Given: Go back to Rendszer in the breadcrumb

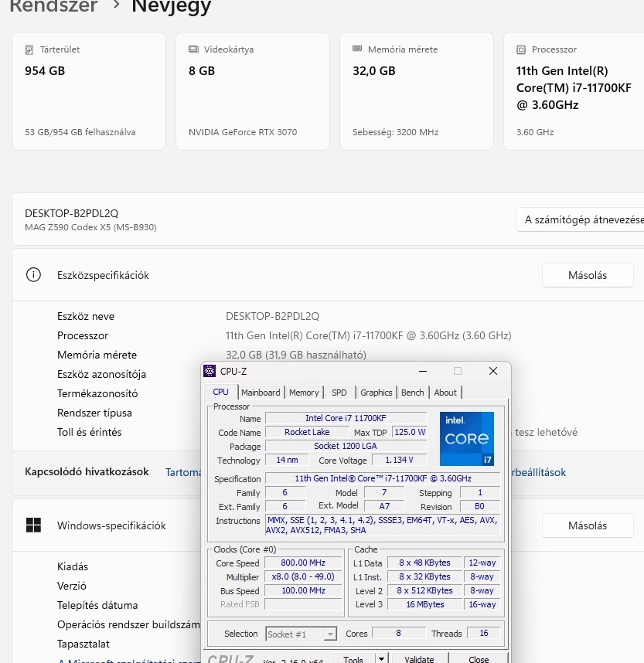Looking at the screenshot, I should click(53, 6).
